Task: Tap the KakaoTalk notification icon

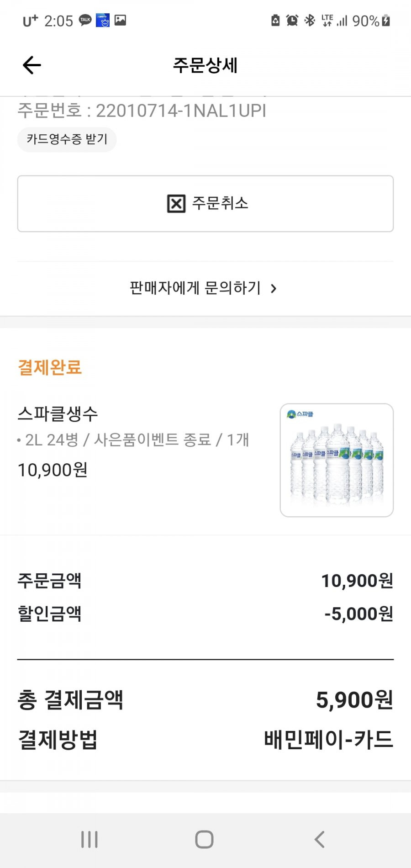Action: (x=85, y=20)
